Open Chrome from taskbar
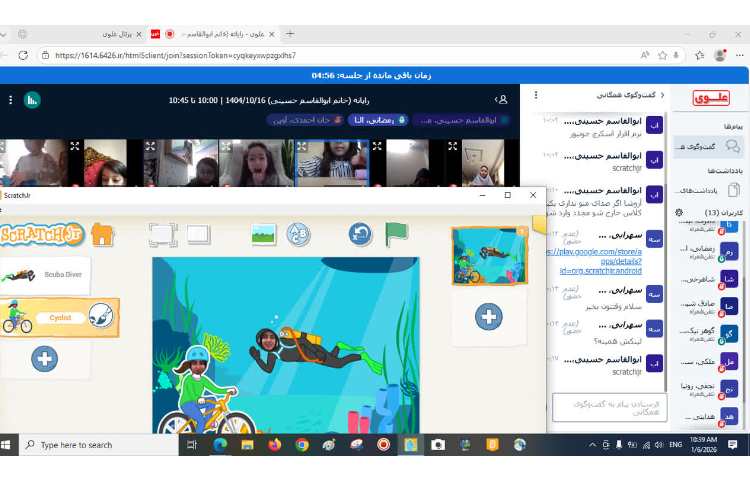The height and width of the screenshot is (480, 750). [x=302, y=445]
